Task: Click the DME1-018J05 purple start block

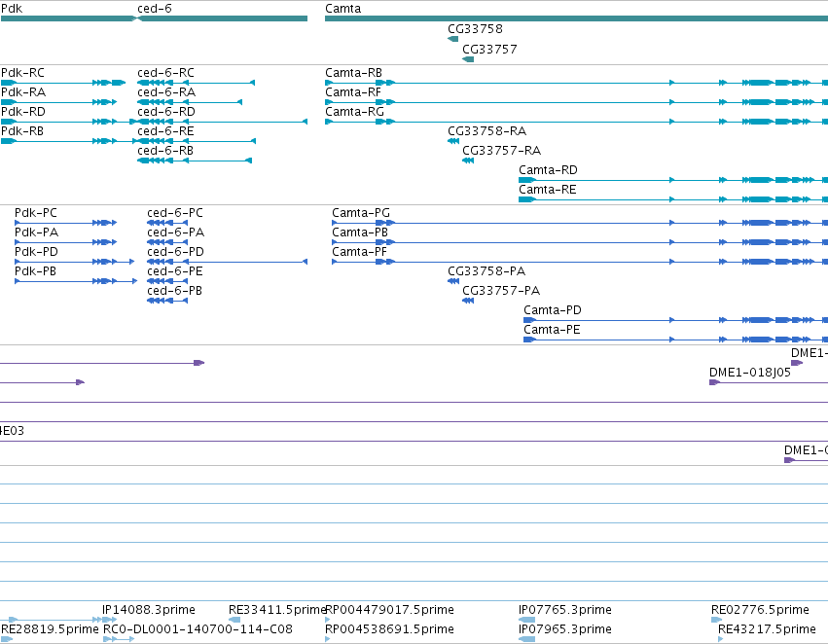Action: [x=714, y=382]
